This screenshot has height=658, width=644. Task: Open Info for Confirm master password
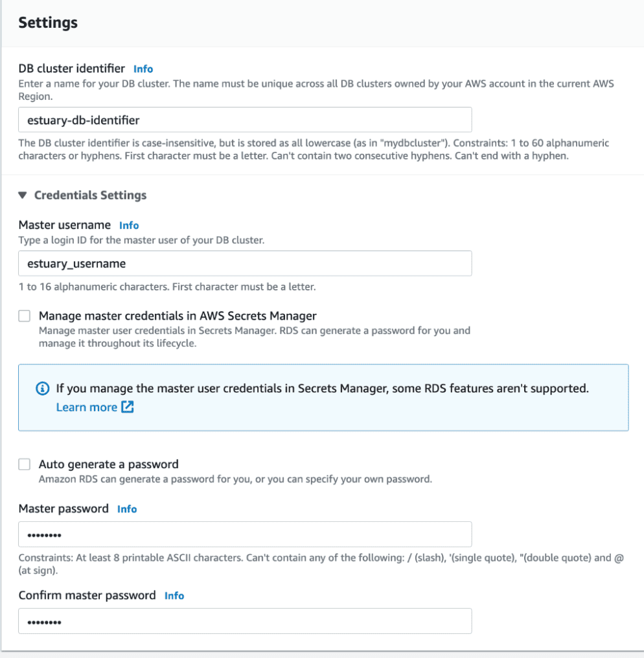(174, 596)
